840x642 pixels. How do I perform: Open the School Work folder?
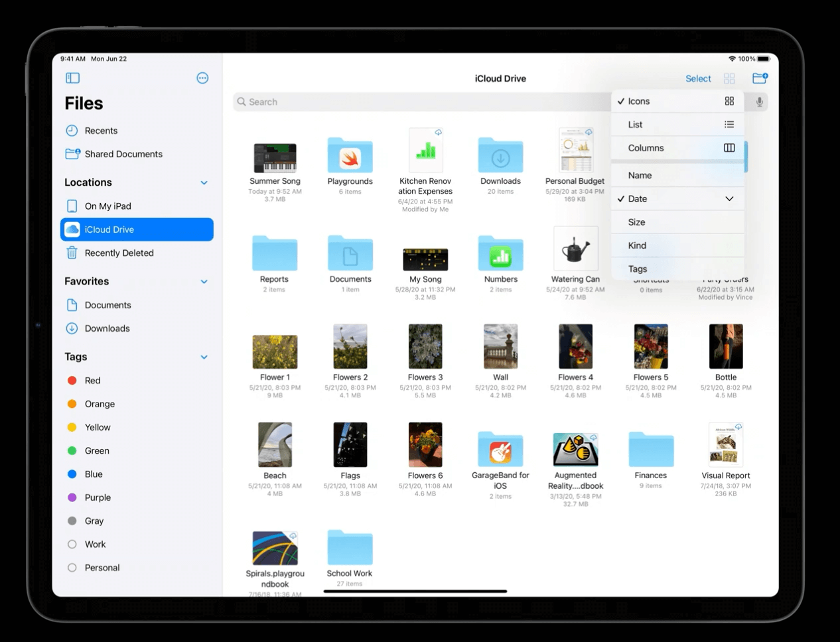[x=350, y=547]
